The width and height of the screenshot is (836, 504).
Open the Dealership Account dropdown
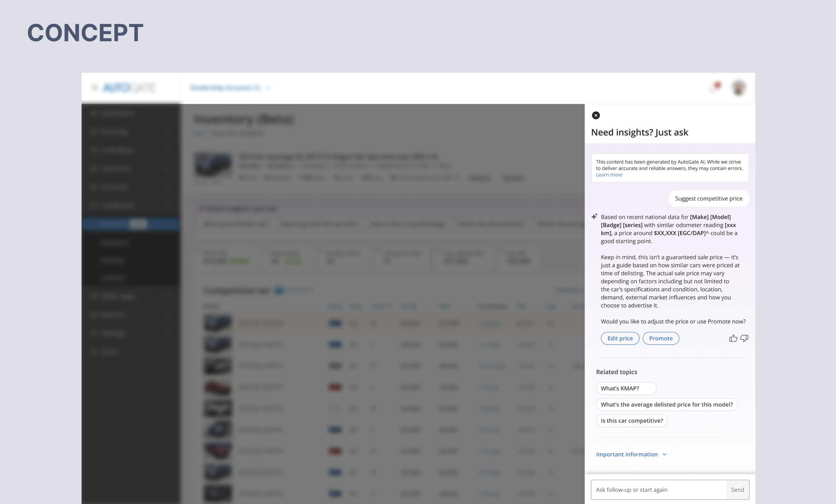(x=231, y=88)
